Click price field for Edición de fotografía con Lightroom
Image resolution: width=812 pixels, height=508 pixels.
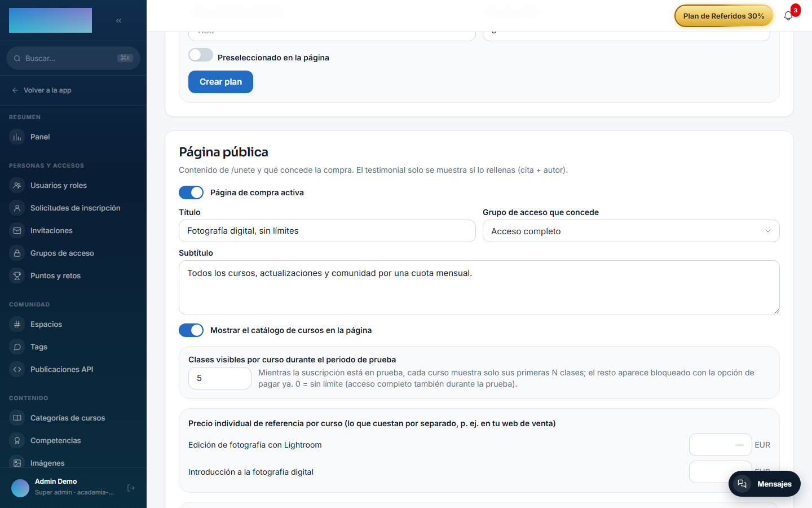tap(720, 445)
